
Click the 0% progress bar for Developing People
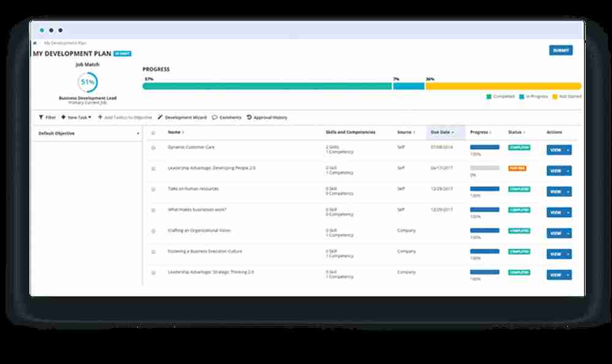coord(485,168)
